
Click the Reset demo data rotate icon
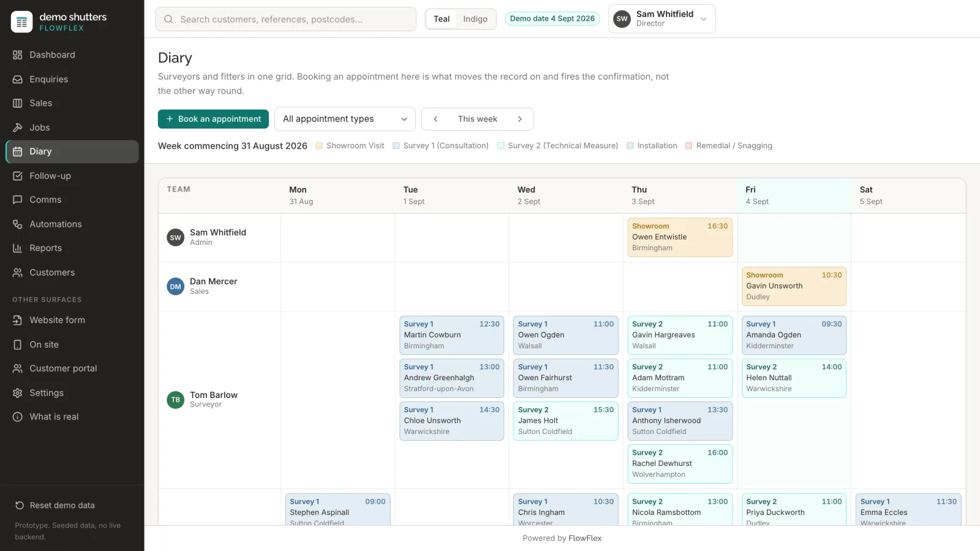click(x=20, y=506)
